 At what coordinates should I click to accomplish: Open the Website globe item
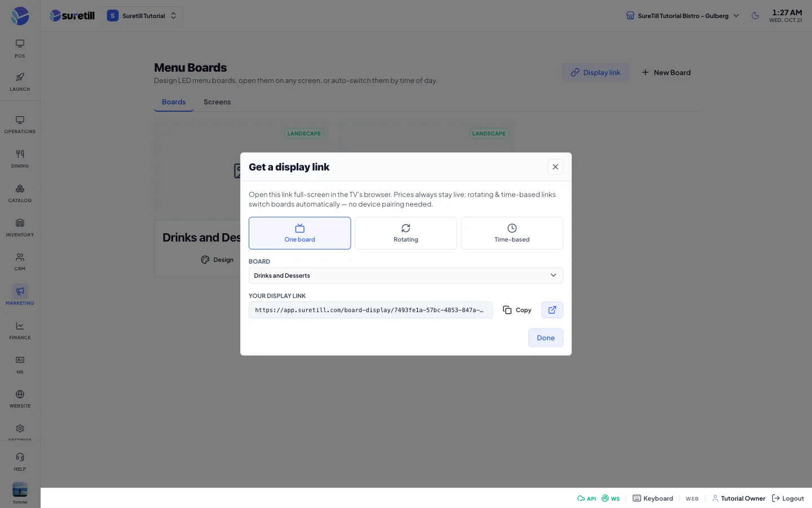coord(20,399)
